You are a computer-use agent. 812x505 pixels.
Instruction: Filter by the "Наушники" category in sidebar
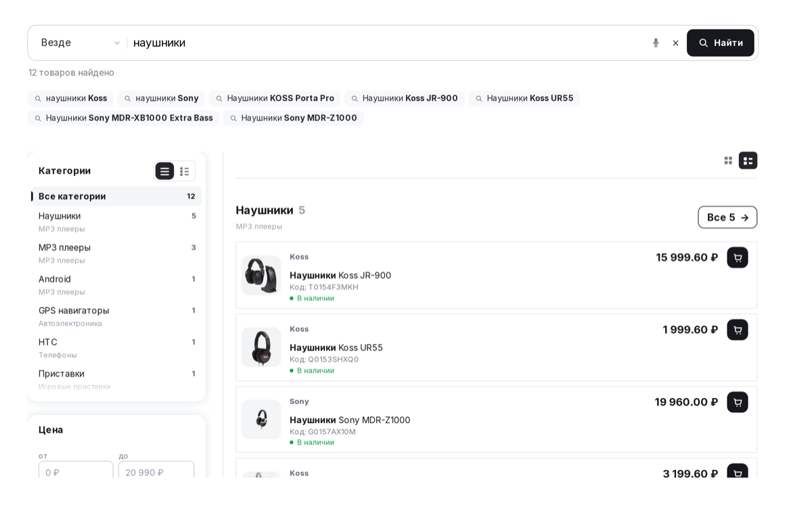116,221
